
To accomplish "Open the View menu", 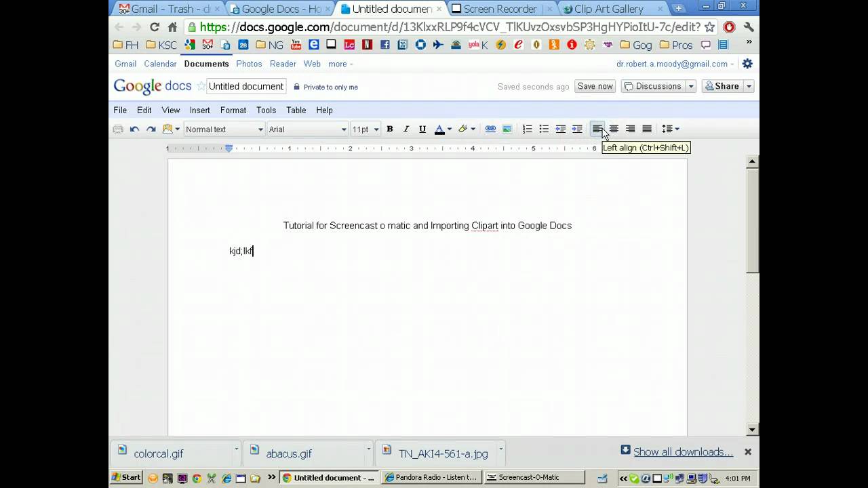I will 171,110.
